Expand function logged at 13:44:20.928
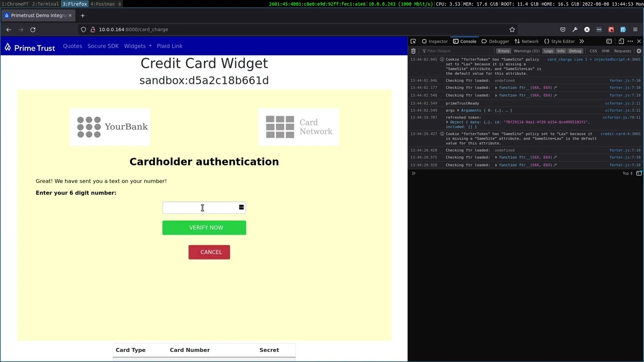 pyautogui.click(x=496, y=165)
